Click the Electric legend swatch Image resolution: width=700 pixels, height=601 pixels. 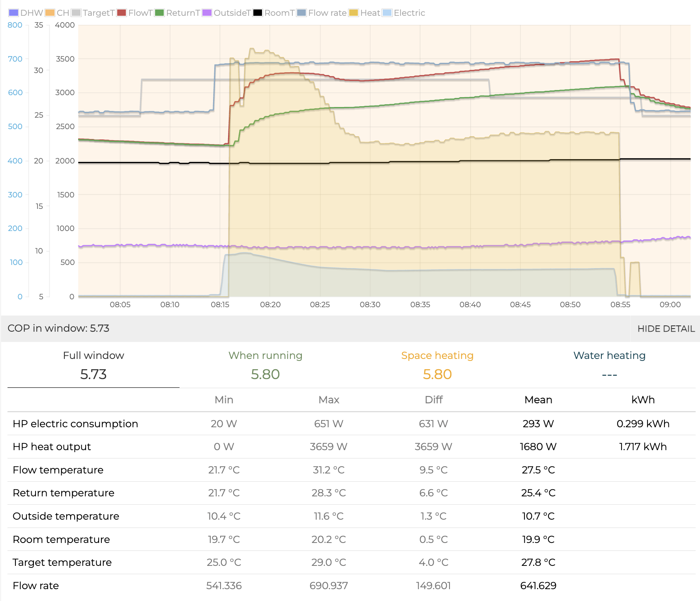(x=387, y=13)
